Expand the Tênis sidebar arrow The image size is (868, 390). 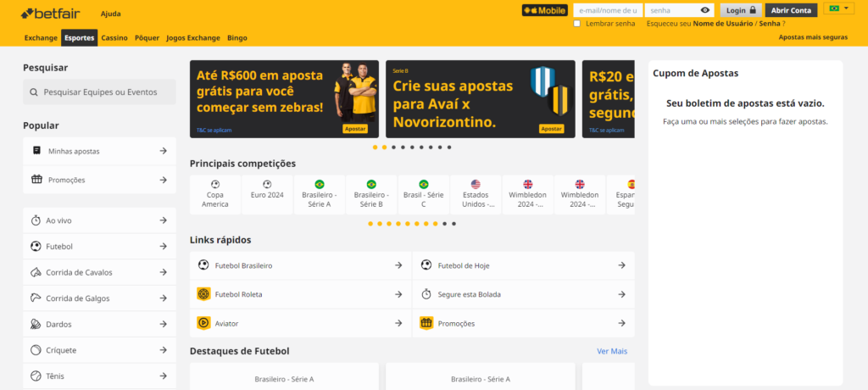pyautogui.click(x=164, y=376)
